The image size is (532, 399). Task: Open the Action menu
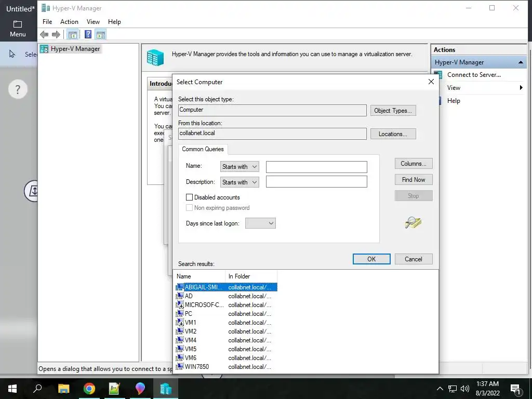[69, 22]
